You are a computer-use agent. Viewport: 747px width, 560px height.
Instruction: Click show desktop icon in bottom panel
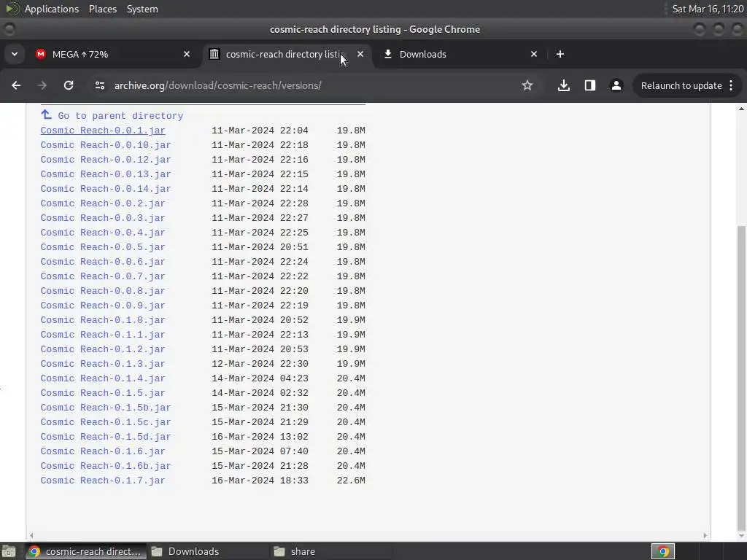point(9,551)
